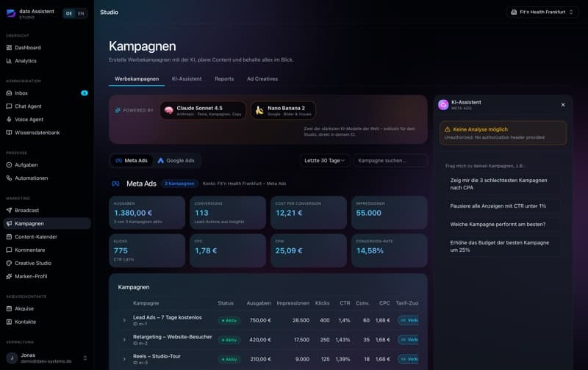
Task: Open Voice Agent microphone icon
Action: [9, 119]
